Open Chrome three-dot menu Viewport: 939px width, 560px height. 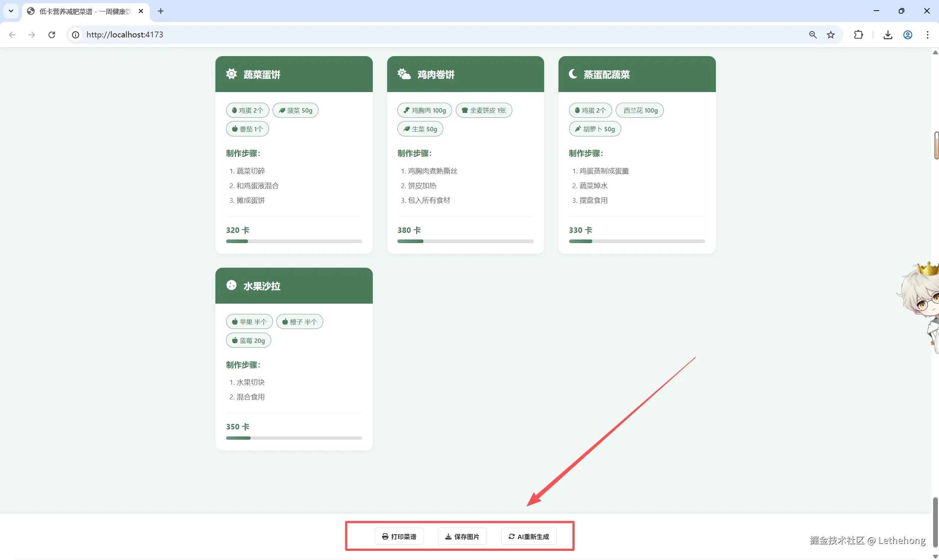point(927,35)
